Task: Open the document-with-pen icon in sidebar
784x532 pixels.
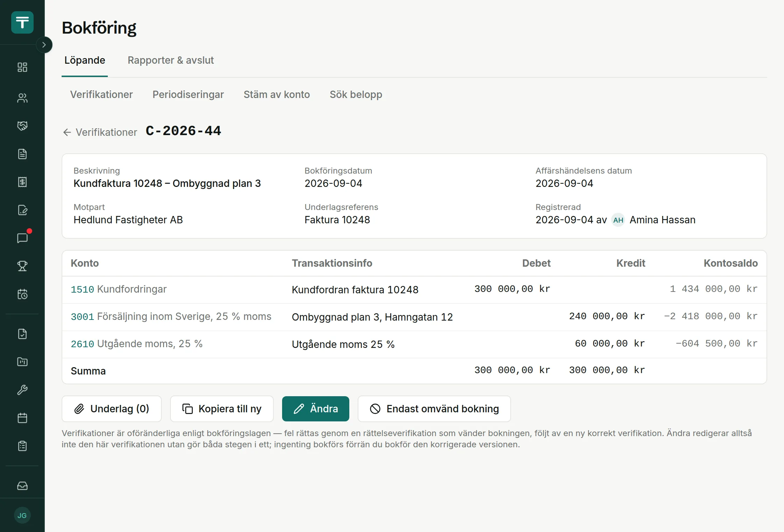Action: tap(22, 210)
